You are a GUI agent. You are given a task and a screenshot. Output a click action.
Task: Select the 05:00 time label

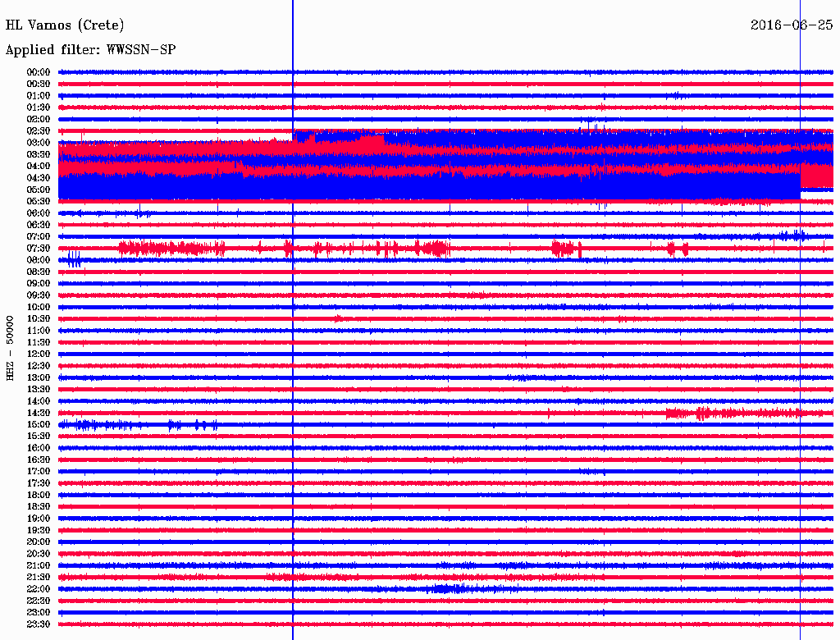(x=39, y=190)
